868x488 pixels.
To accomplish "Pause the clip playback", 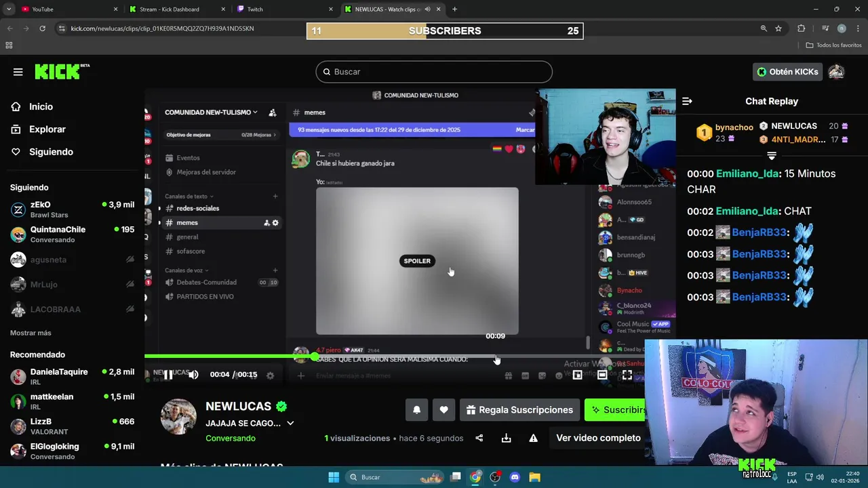I will 168,374.
